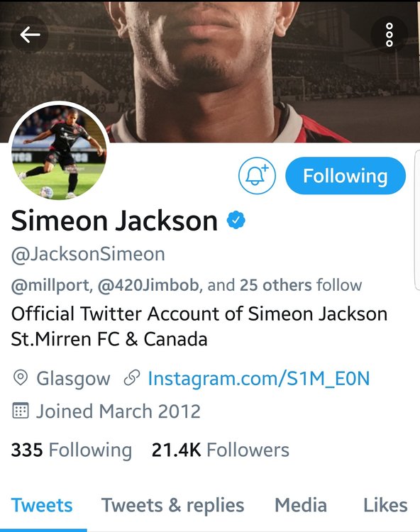Click the chain link icon
Image resolution: width=420 pixels, height=532 pixels.
point(132,378)
